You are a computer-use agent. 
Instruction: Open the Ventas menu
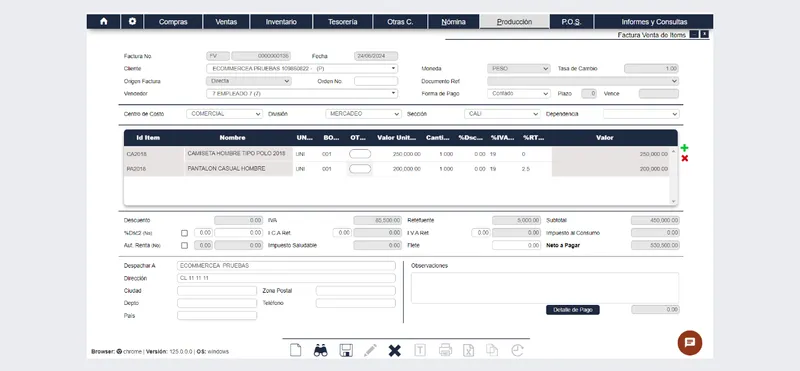[226, 21]
